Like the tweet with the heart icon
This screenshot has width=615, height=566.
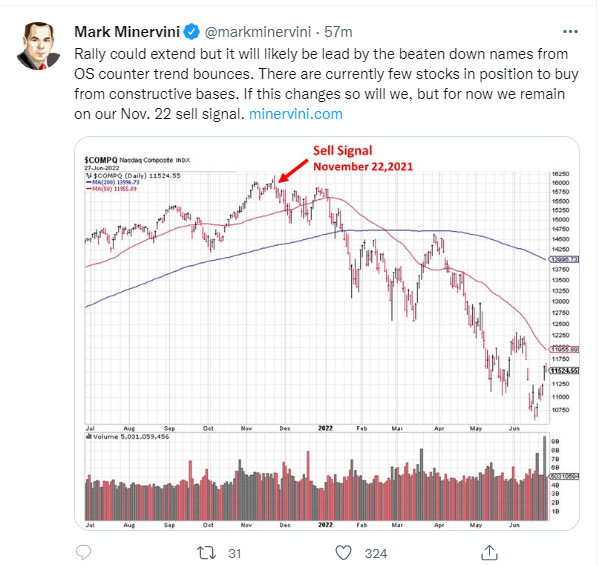click(344, 552)
